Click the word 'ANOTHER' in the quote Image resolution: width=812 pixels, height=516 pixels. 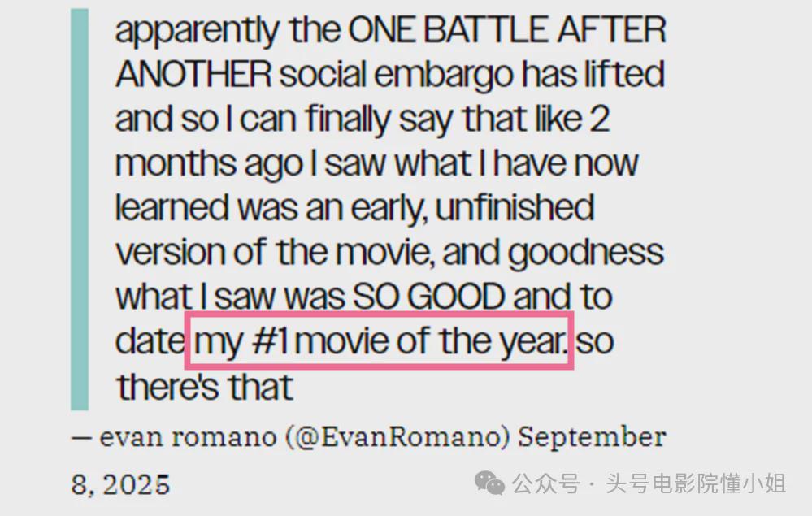[193, 74]
